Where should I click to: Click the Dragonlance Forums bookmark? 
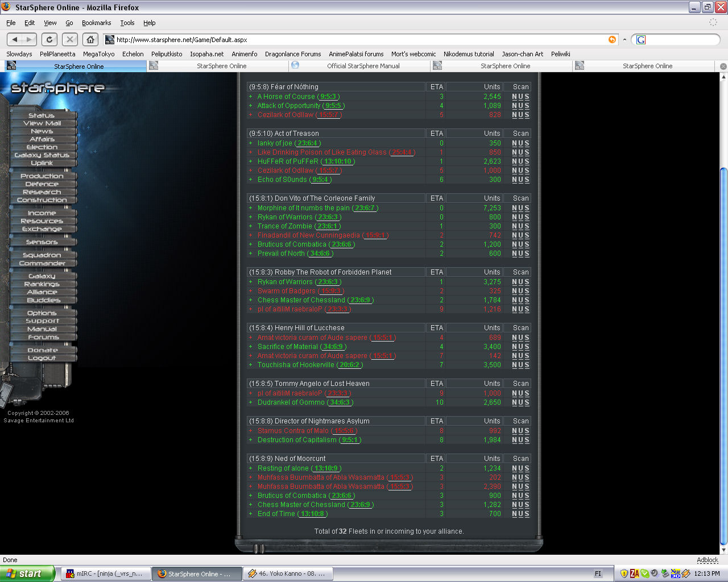click(293, 54)
